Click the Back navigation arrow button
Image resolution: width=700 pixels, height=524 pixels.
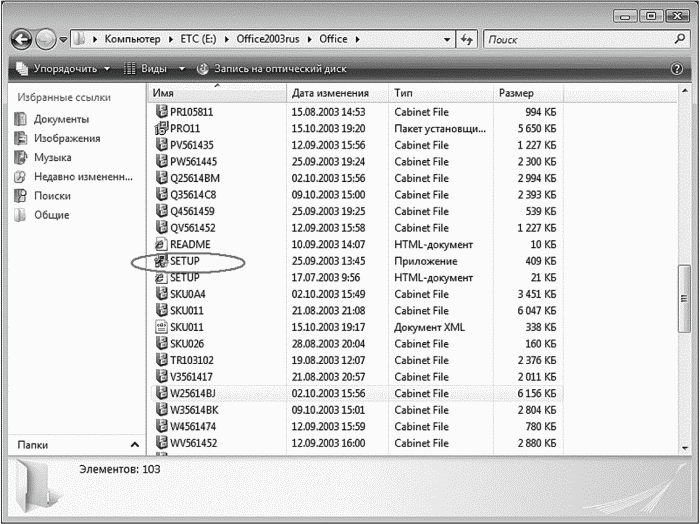[x=21, y=40]
